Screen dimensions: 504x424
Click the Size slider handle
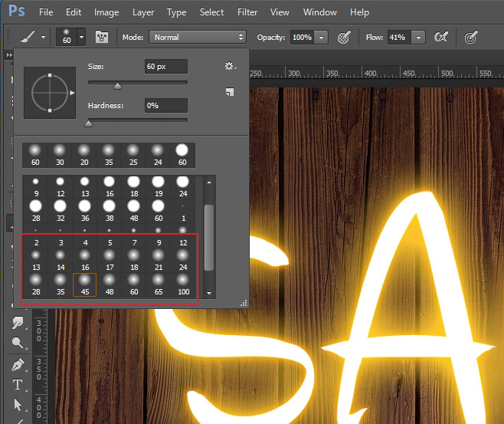tap(118, 86)
